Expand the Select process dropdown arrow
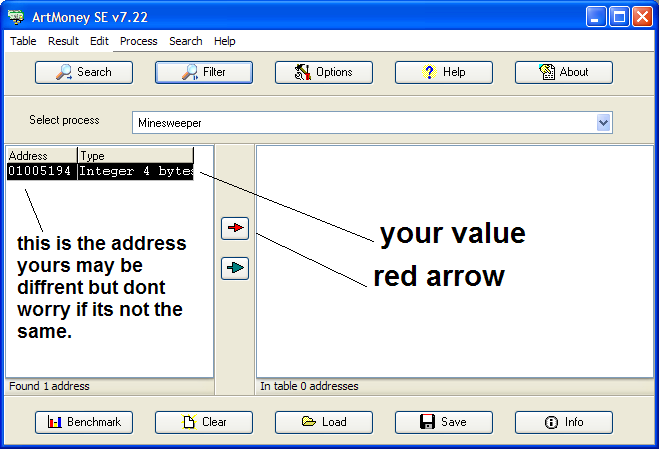The height and width of the screenshot is (449, 659). coord(604,123)
